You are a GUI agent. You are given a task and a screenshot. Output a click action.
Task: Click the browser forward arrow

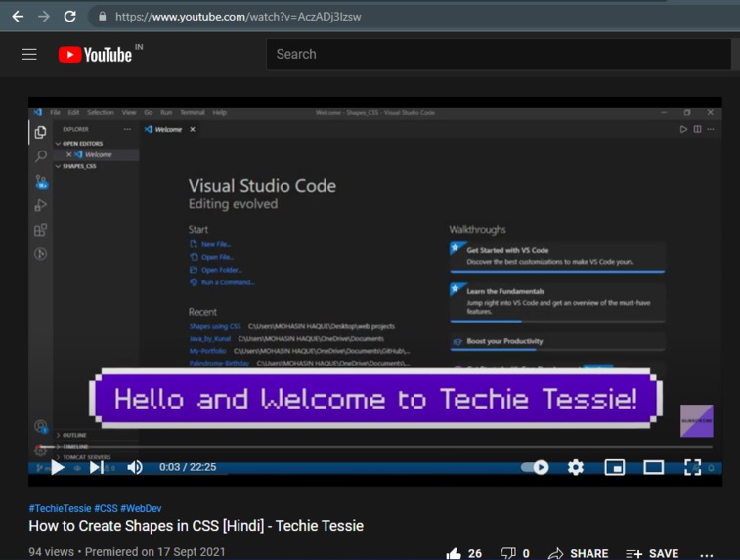[44, 17]
